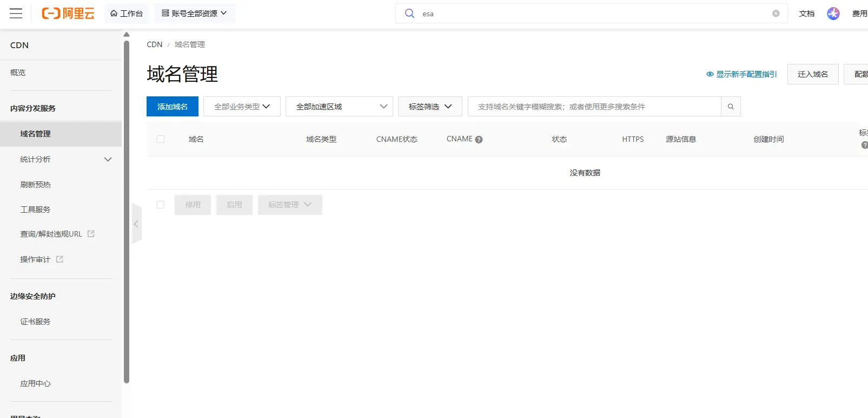The height and width of the screenshot is (418, 868).
Task: Click the 费用 top bar link
Action: pyautogui.click(x=859, y=14)
